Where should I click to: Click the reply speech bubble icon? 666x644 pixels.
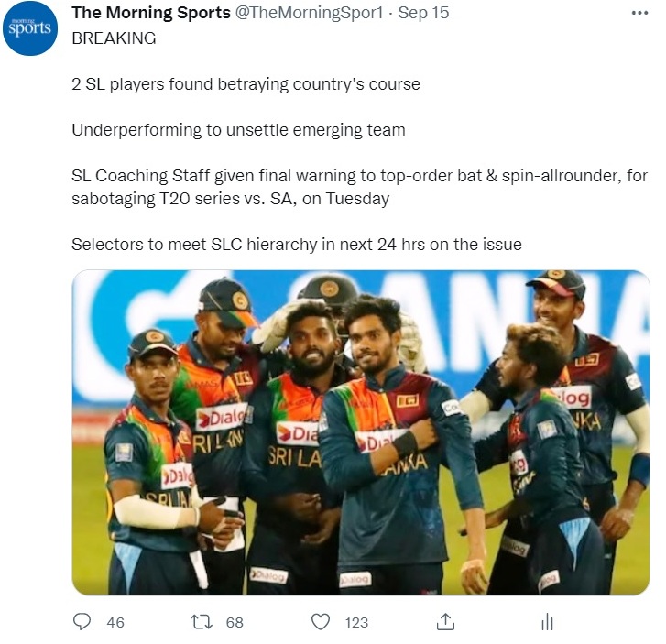(x=82, y=622)
